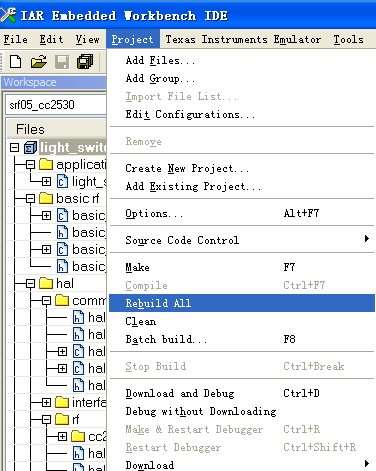This screenshot has height=471, width=376.
Task: Open the Tools menu
Action: click(x=349, y=39)
